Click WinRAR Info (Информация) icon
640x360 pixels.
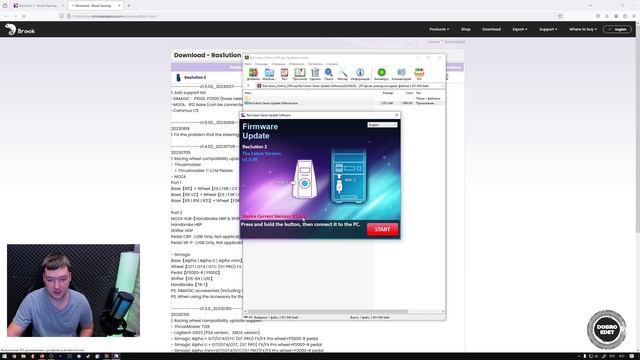coord(360,74)
